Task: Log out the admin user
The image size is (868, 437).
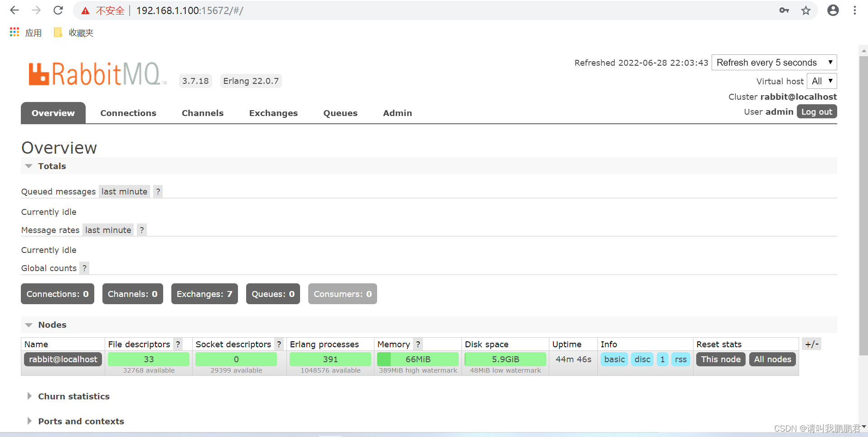Action: (816, 111)
